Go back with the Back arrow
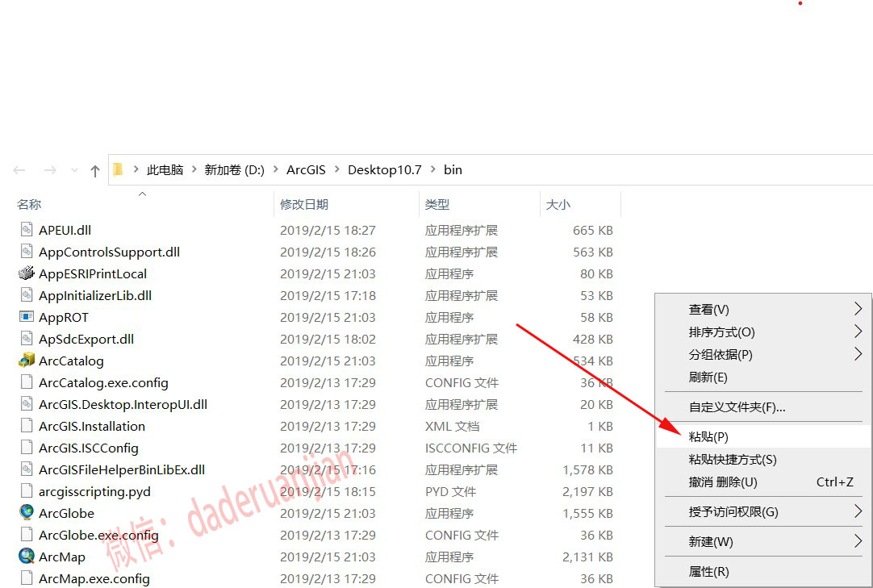 (x=19, y=170)
